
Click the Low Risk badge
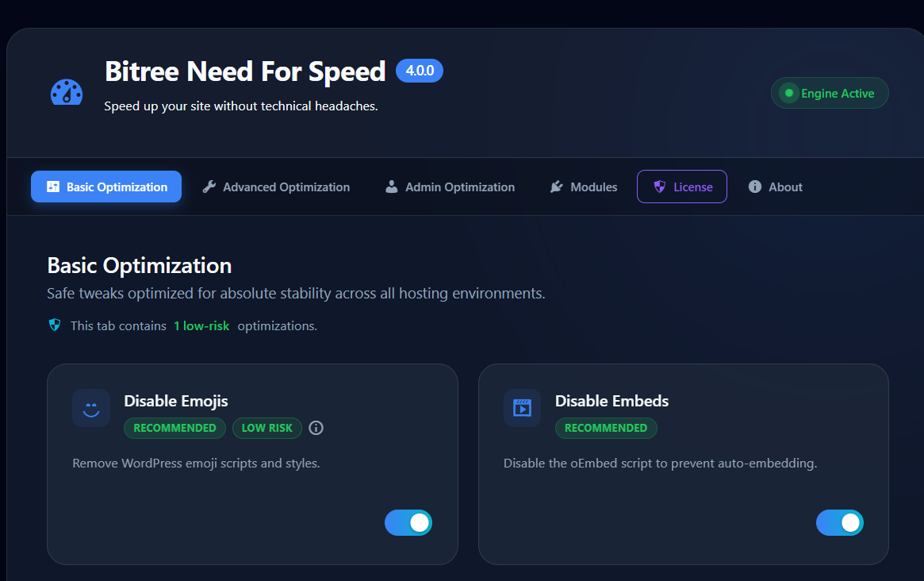[x=267, y=429]
